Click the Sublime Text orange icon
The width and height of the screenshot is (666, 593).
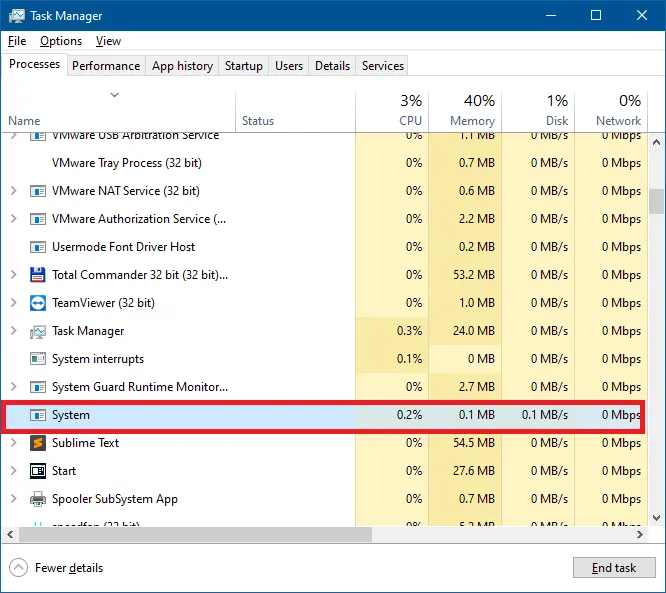38,443
